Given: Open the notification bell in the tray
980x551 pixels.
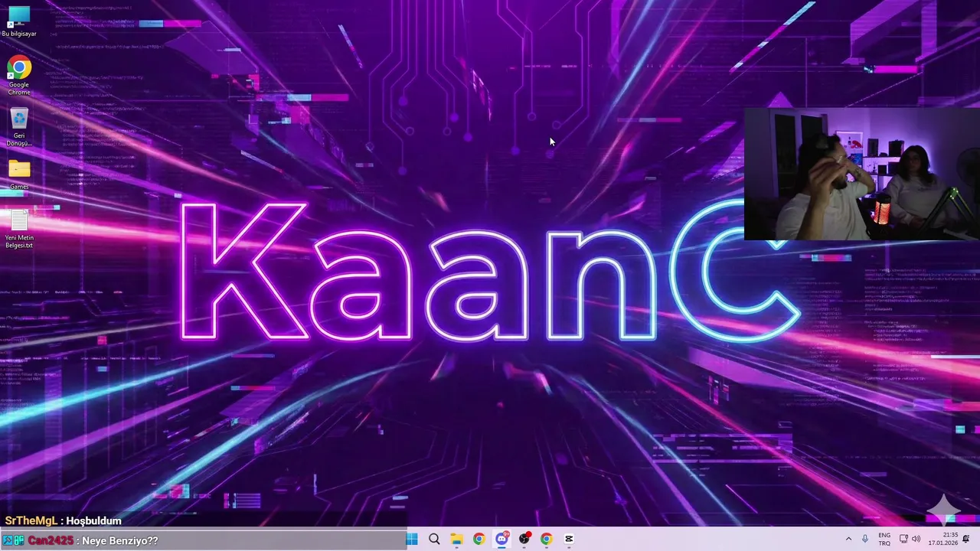Looking at the screenshot, I should tap(966, 539).
